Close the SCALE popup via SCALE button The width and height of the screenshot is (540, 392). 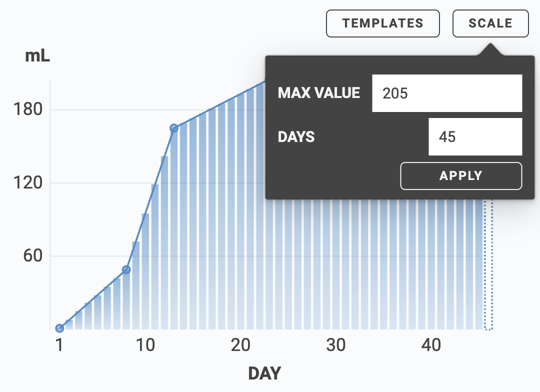(490, 23)
